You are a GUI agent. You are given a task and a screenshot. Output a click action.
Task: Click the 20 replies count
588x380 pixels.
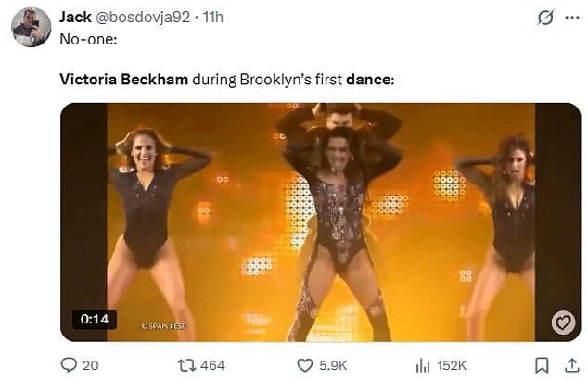(x=91, y=365)
